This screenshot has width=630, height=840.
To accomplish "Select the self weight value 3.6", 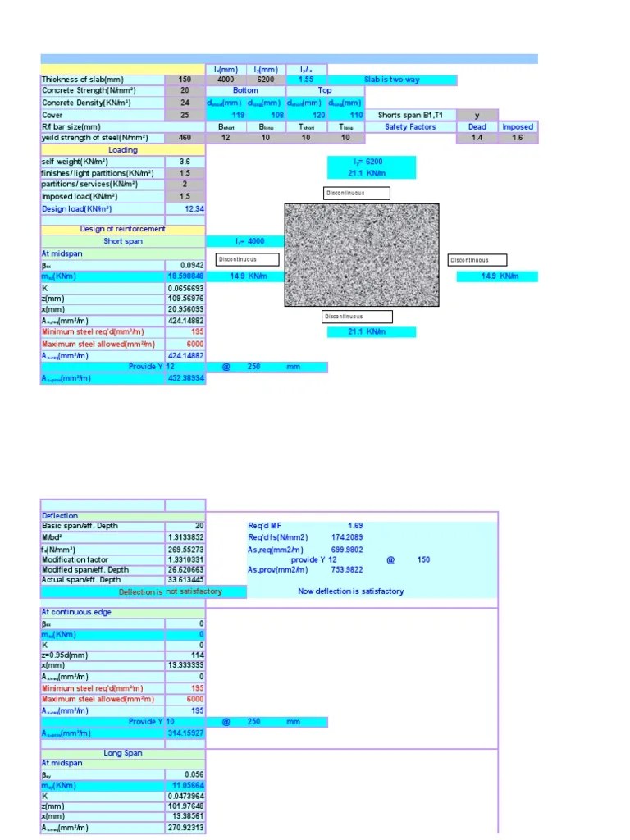I will pos(185,162).
